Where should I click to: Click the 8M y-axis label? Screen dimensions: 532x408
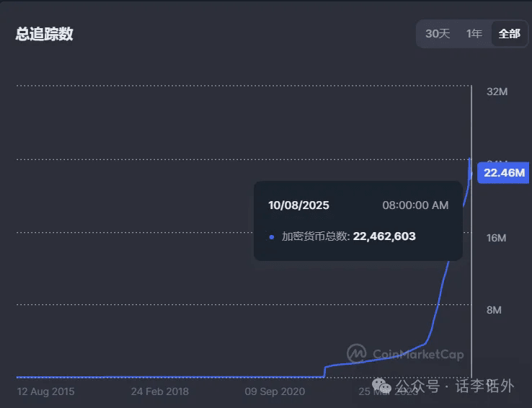tap(494, 310)
